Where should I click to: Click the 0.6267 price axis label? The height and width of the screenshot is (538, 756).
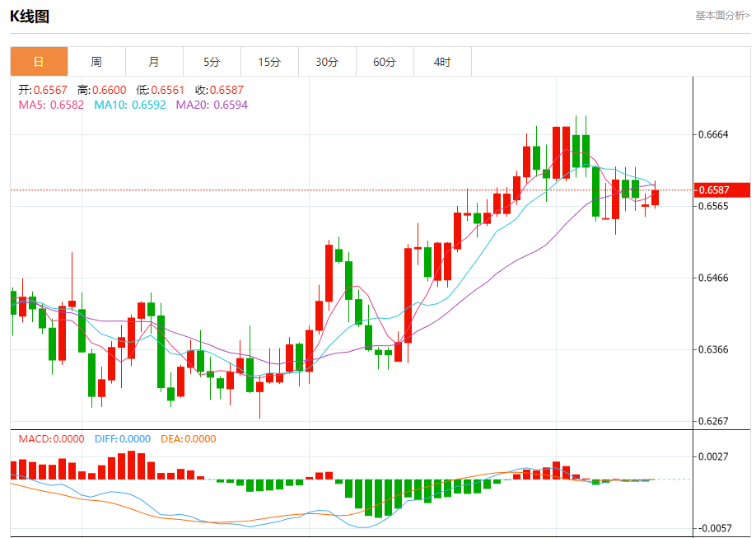click(713, 421)
